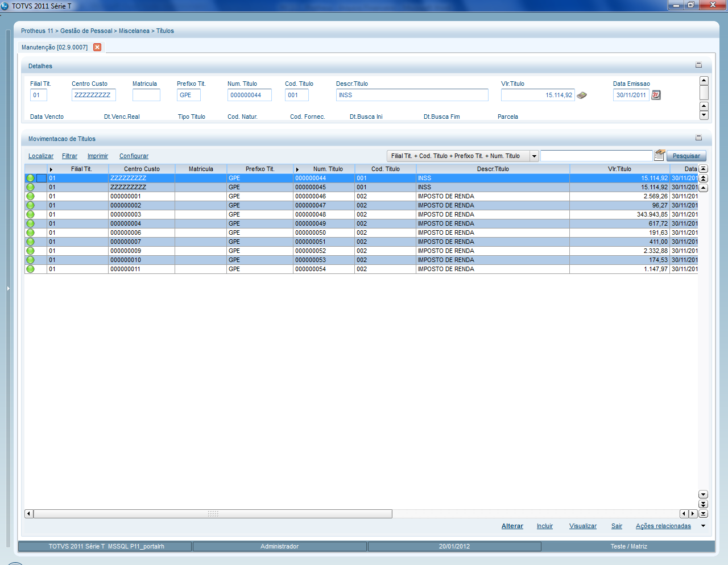Collapse the Detalhes panel
This screenshot has height=565, width=728.
[x=699, y=65]
